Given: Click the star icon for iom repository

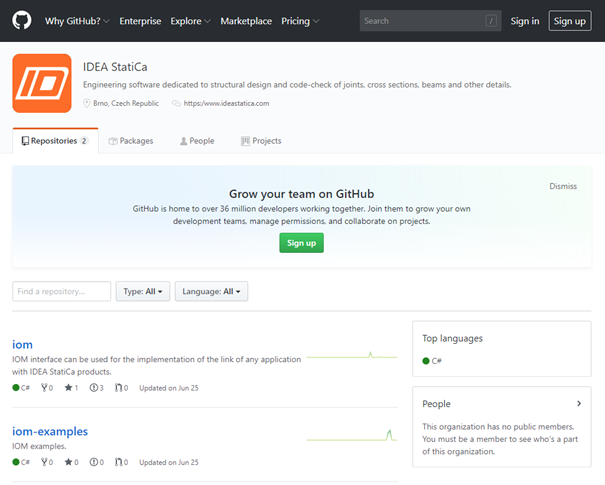Looking at the screenshot, I should (68, 387).
